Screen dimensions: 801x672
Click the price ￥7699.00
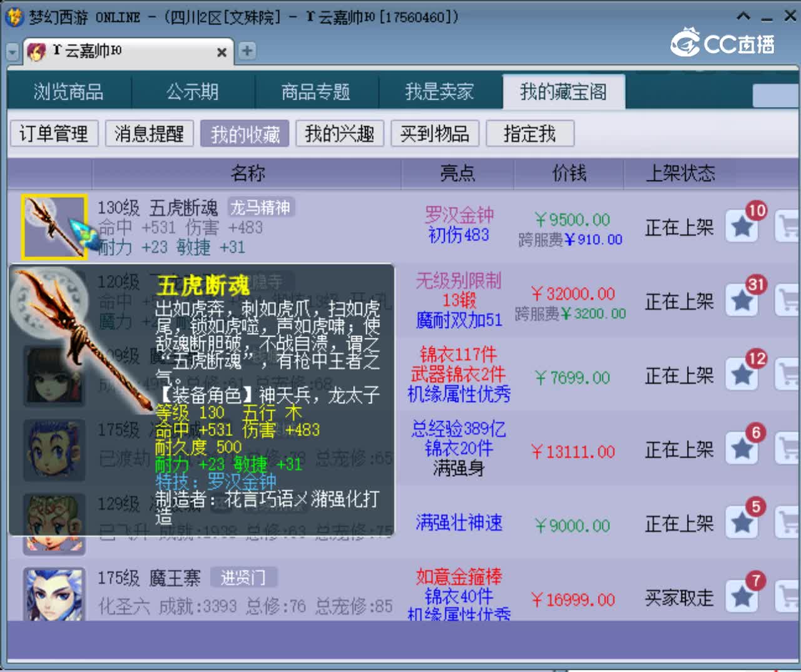coord(572,377)
